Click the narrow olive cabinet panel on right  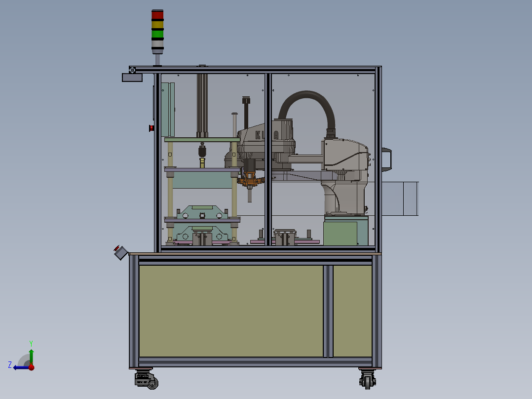point(352,311)
